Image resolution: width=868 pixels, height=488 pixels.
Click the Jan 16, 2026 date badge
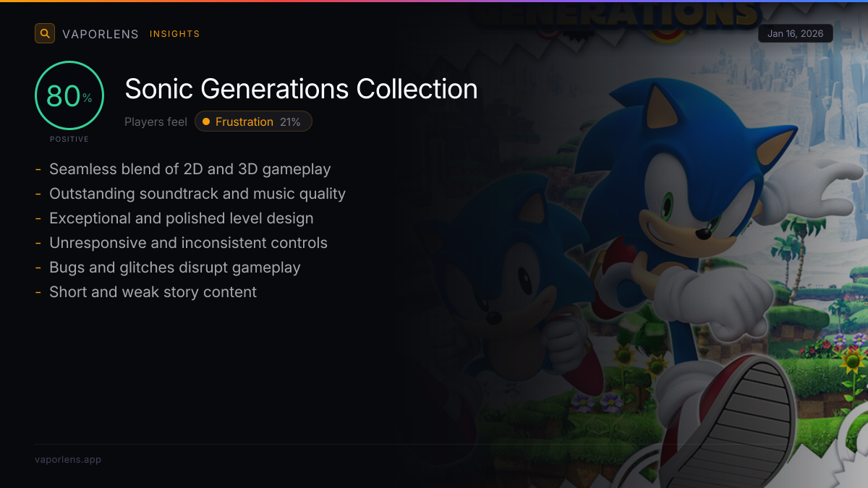point(795,34)
